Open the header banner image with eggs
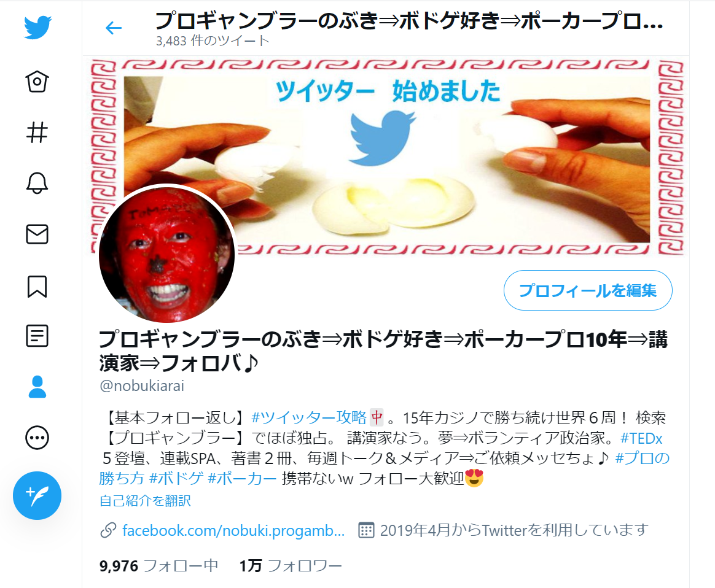The width and height of the screenshot is (715, 588). [387, 157]
